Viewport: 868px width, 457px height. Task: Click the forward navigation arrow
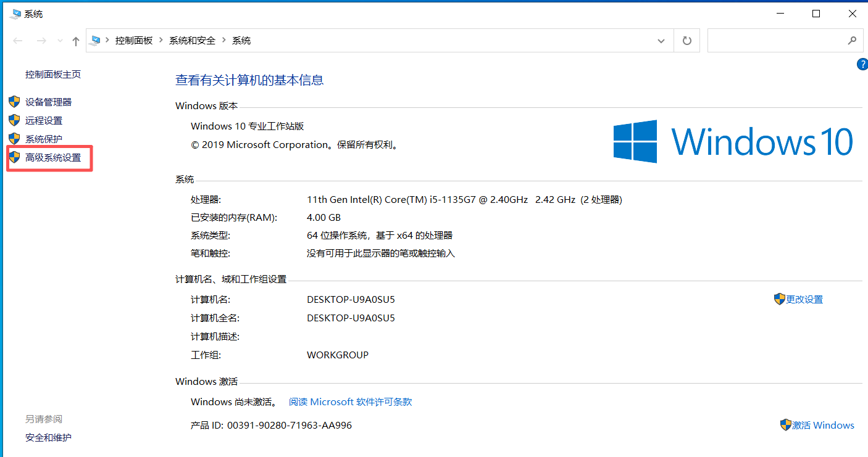[41, 41]
